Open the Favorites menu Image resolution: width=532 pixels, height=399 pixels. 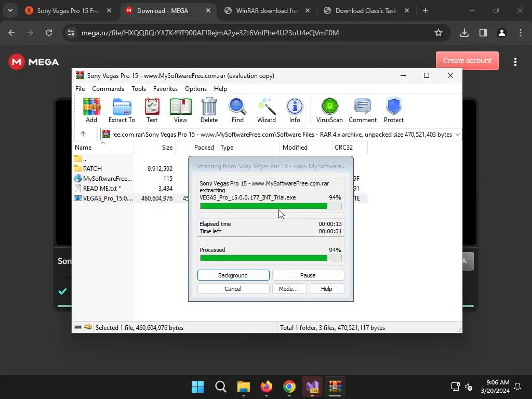(165, 88)
